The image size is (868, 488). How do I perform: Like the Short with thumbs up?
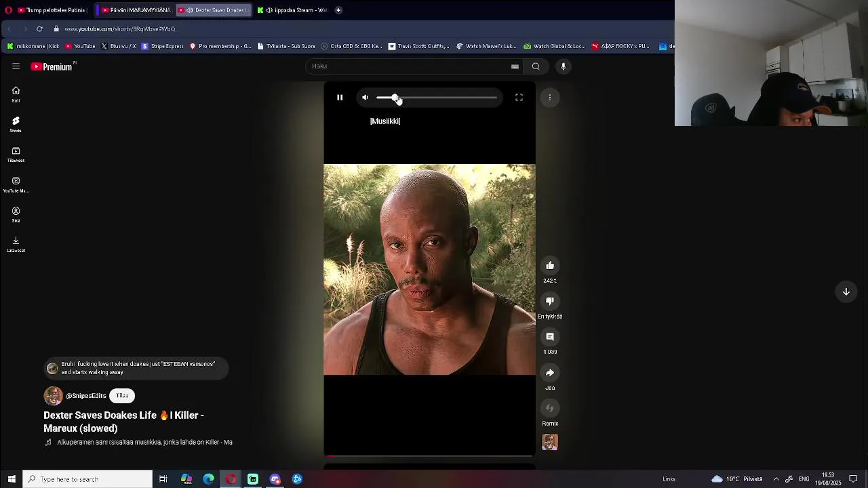coord(550,265)
